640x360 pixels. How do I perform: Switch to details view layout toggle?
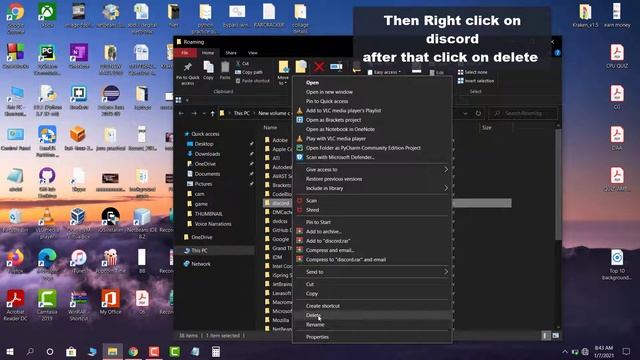545,336
